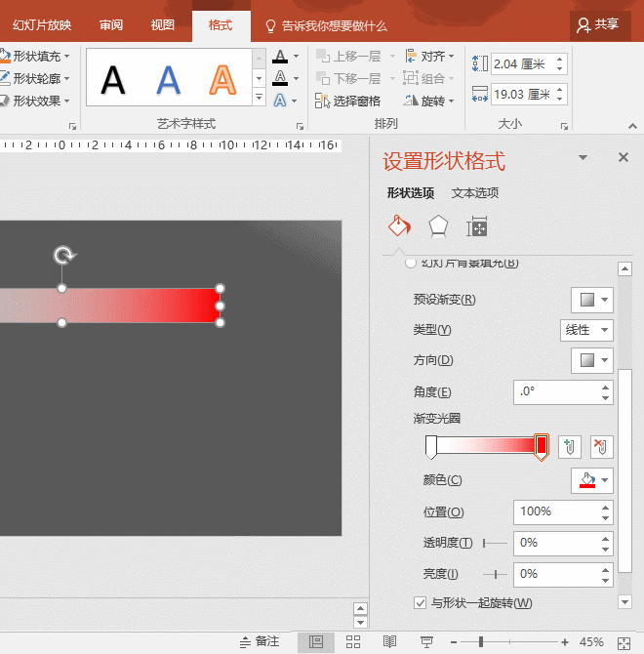Click the remove gradient stop icon
644x654 pixels.
pyautogui.click(x=601, y=447)
